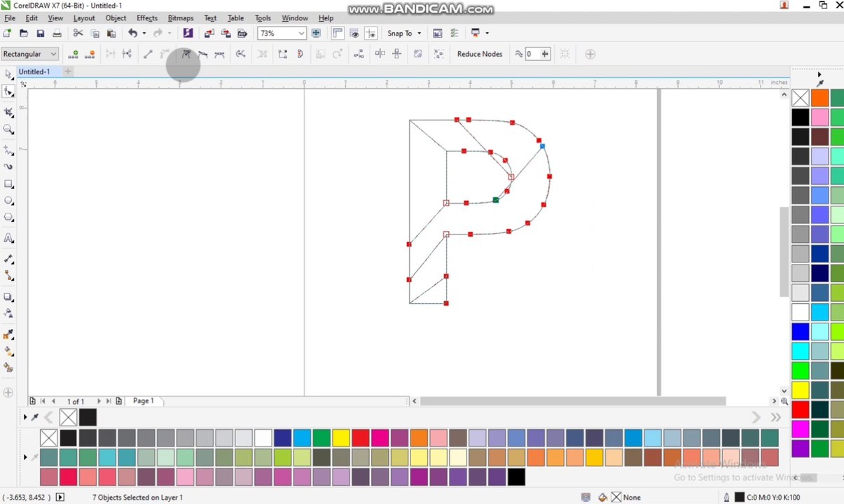Pick the orange swatch in right palette
Screen dimensions: 844x504
[x=820, y=98]
